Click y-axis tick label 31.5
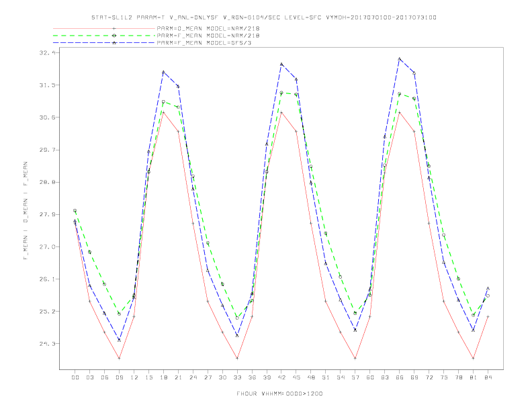 click(x=47, y=85)
